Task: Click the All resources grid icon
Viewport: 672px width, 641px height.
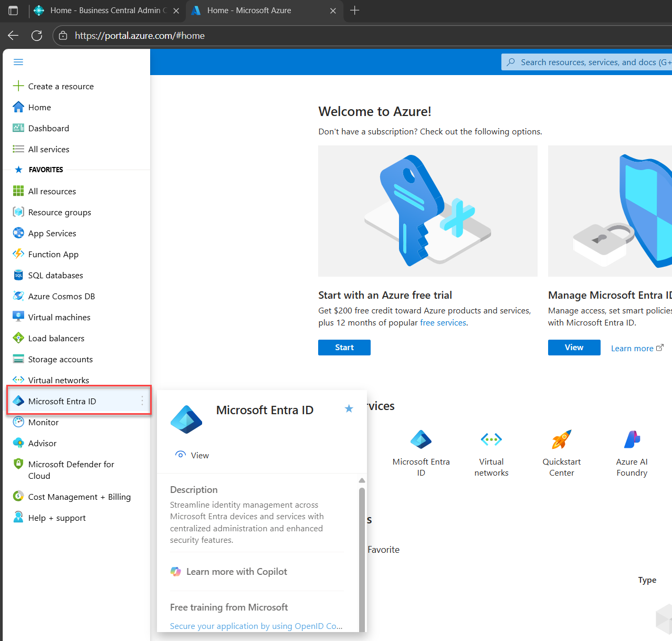Action: point(18,191)
